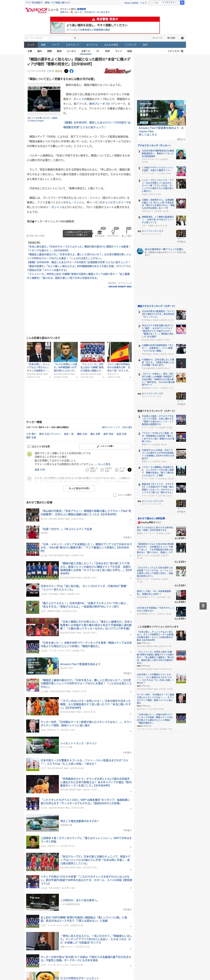The width and height of the screenshot is (210, 980).
Task: Select the みんなの意見 tab
Action: (111, 45)
